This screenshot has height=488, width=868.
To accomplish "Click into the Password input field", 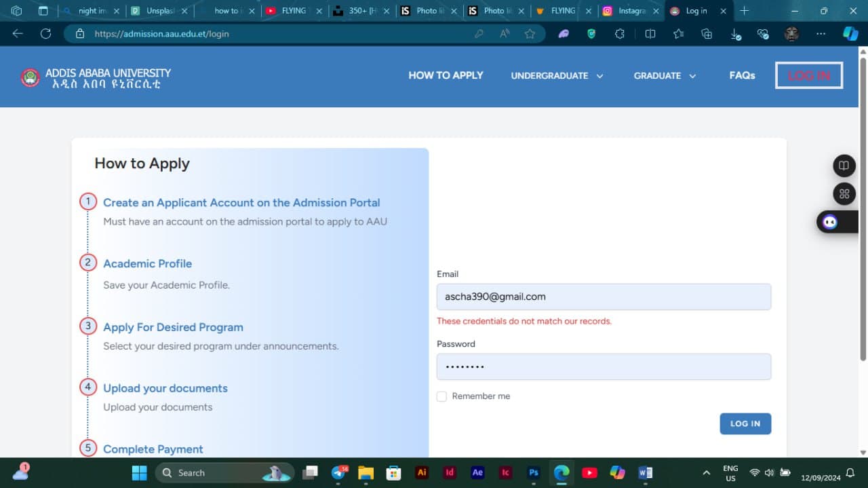I will (x=604, y=367).
